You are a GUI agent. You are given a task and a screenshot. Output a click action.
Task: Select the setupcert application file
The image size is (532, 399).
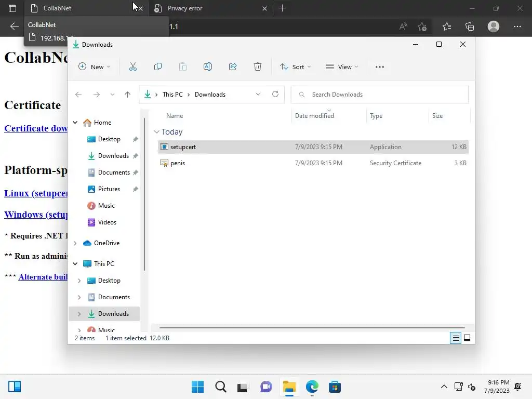tap(313, 147)
